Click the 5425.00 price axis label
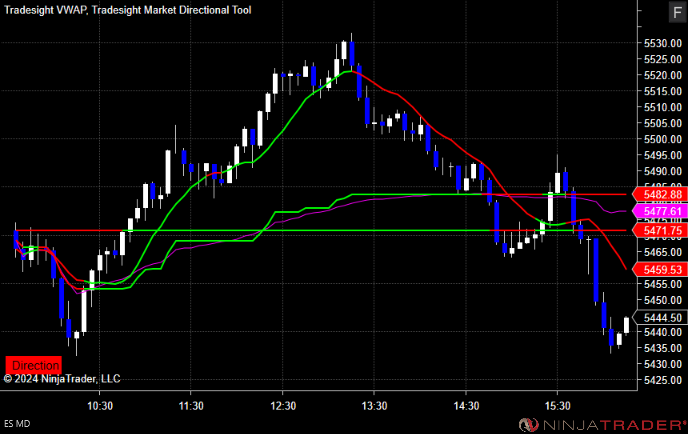688x434 pixels. (x=663, y=380)
